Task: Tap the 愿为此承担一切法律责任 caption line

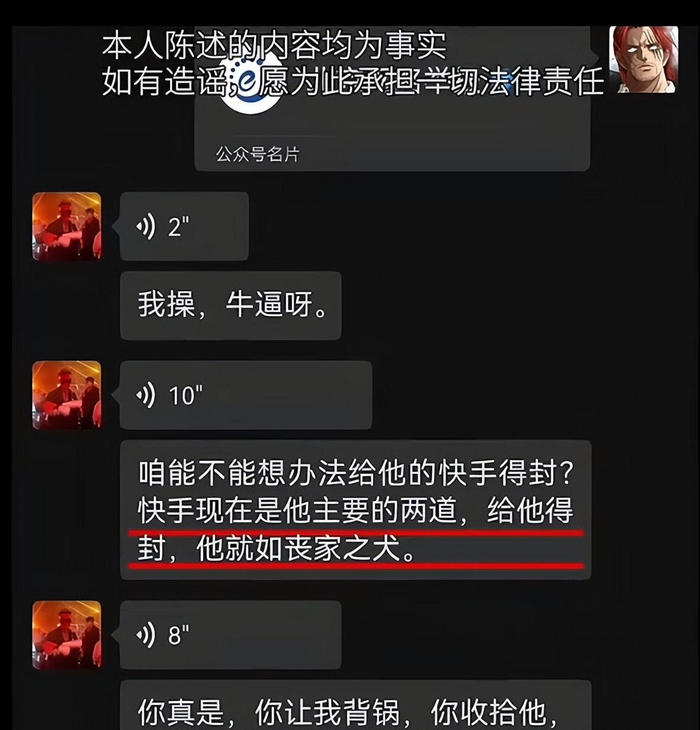Action: point(432,82)
